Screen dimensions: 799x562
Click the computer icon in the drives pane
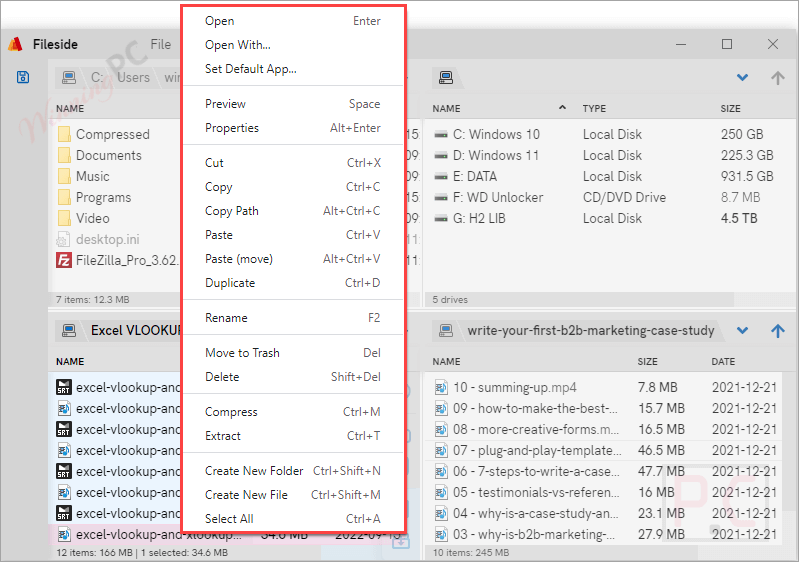click(x=446, y=77)
